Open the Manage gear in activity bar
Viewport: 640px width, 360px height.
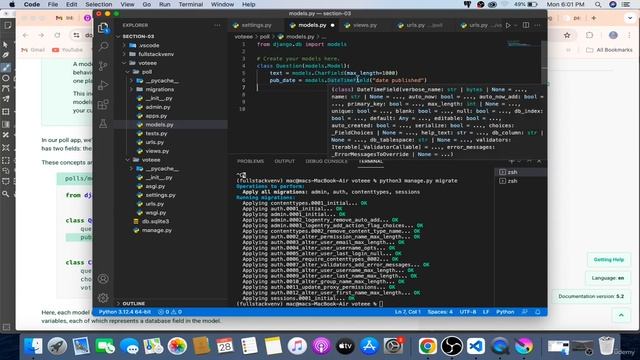tap(103, 298)
